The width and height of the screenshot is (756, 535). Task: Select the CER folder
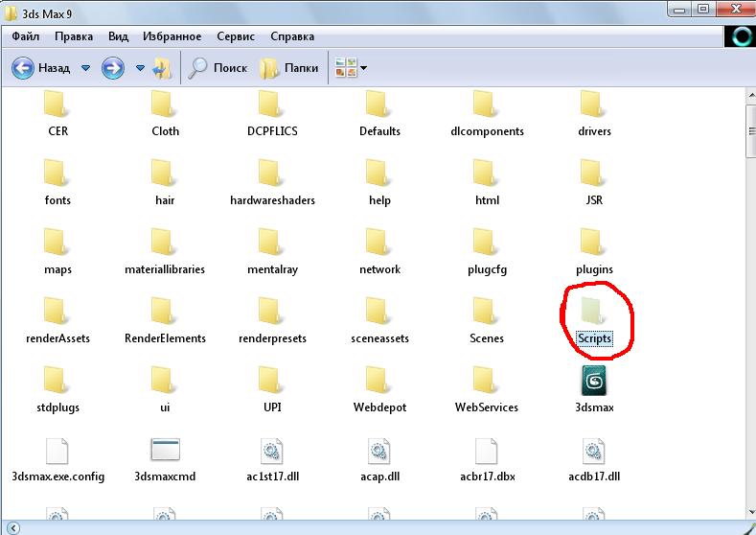pyautogui.click(x=57, y=114)
